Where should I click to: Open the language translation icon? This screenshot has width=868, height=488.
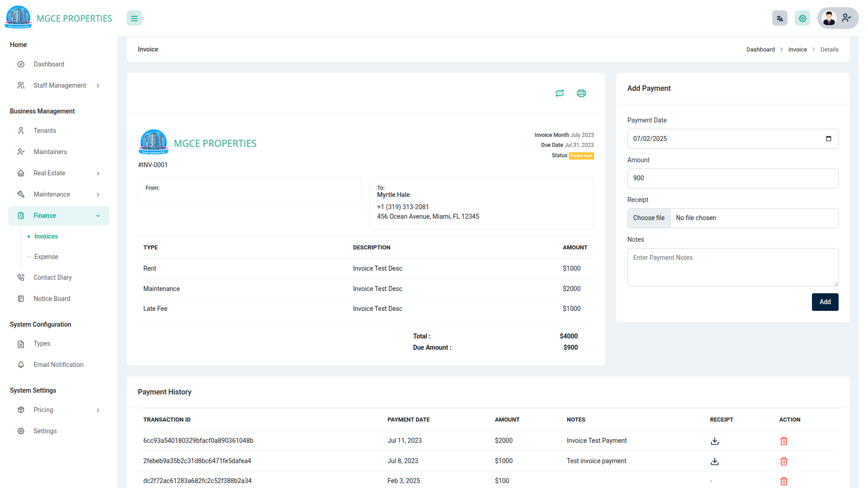[x=780, y=19]
